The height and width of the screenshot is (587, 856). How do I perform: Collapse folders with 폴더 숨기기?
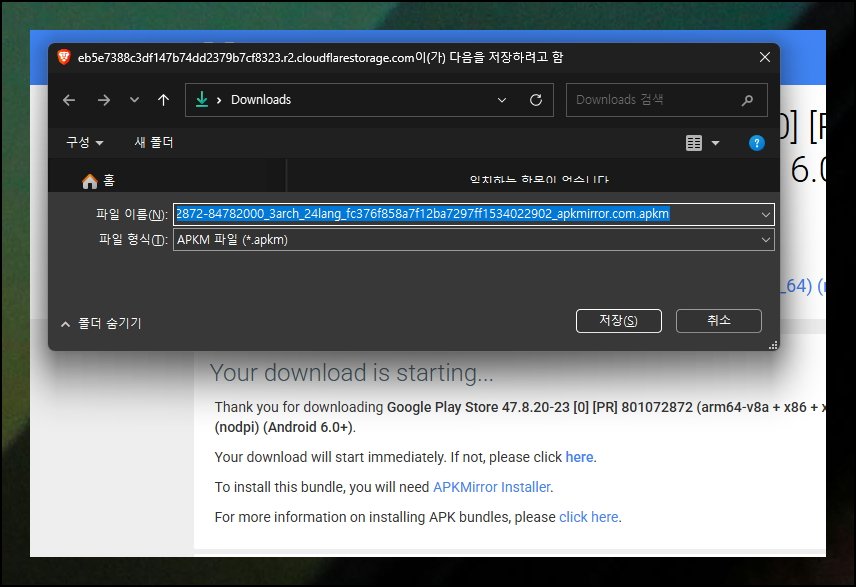(102, 323)
